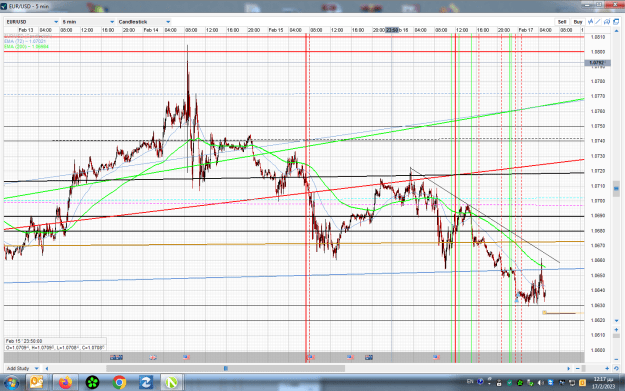Click the Buy button
Screen dimensions: 625x391
click(578, 22)
